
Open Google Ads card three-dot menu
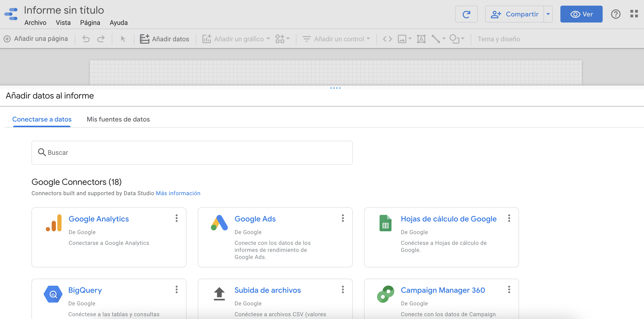click(343, 218)
